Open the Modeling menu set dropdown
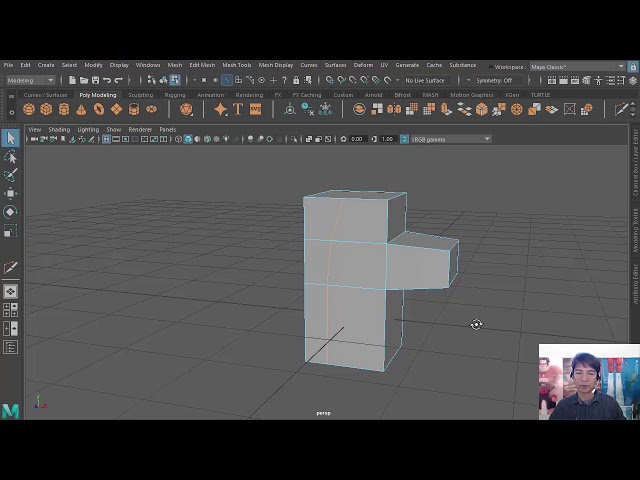 coord(30,80)
